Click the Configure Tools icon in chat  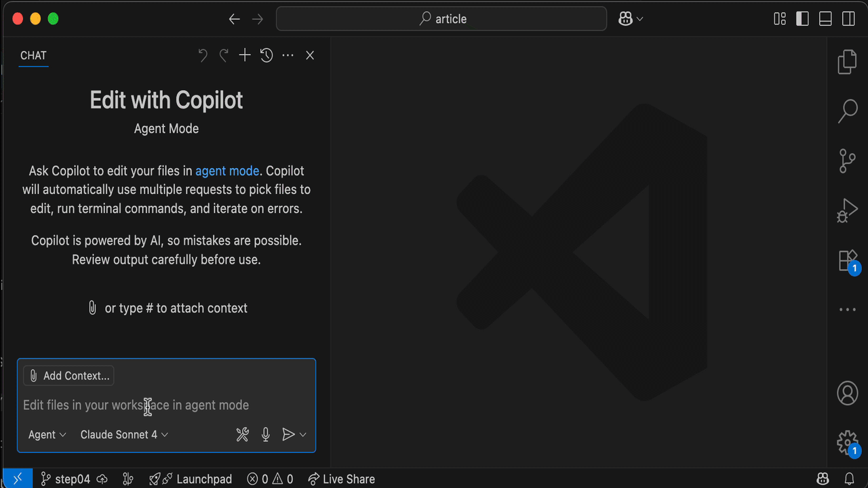click(242, 434)
